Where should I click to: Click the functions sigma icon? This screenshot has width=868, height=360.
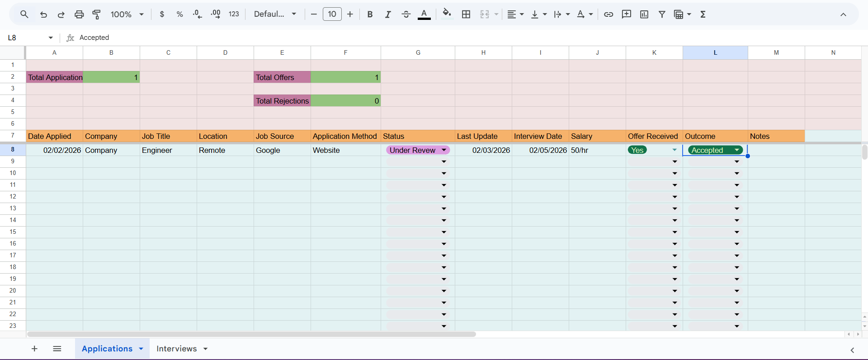[703, 14]
